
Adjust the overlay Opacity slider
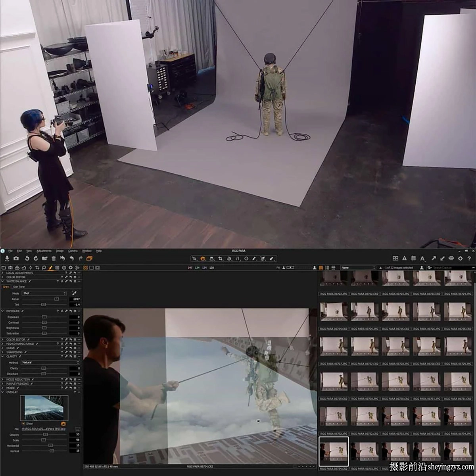[45, 435]
